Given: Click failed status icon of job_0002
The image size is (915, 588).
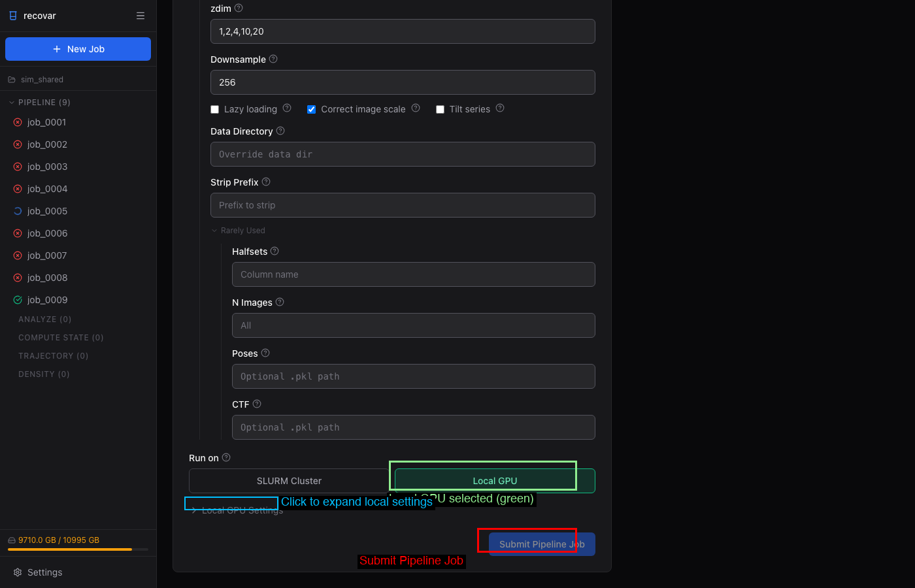Looking at the screenshot, I should (x=18, y=144).
